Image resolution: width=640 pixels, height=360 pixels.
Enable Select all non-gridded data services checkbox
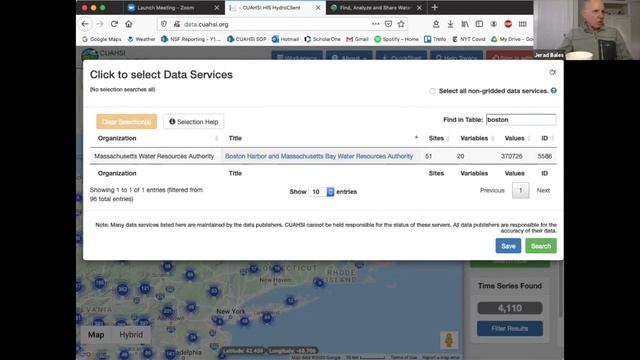point(433,91)
